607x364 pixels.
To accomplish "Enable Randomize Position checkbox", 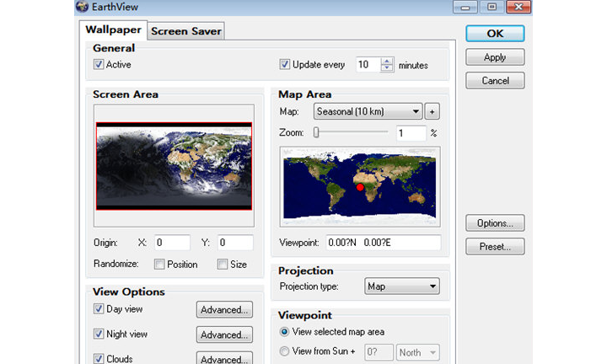I will pos(160,265).
